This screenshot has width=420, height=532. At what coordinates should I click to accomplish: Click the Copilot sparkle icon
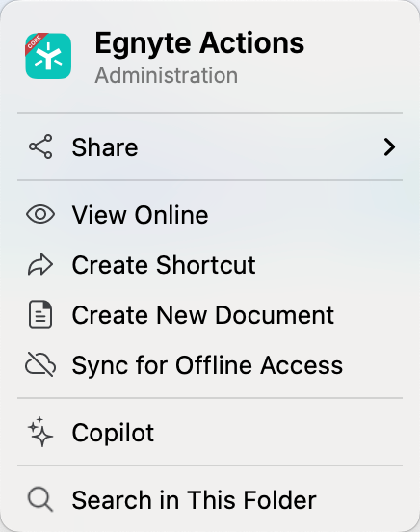(x=40, y=432)
